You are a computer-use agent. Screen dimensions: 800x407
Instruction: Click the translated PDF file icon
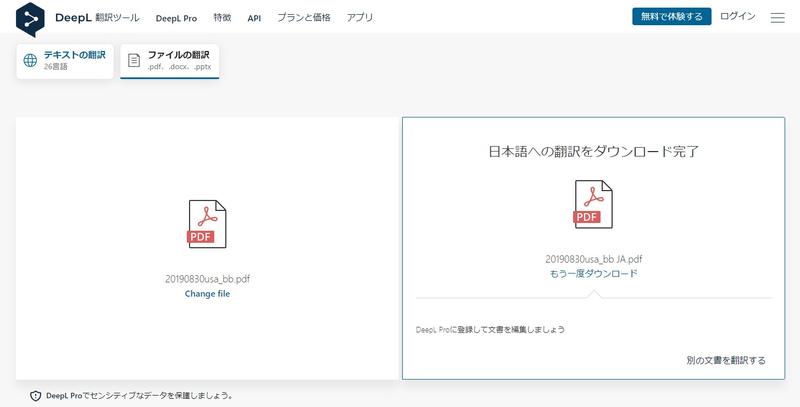pos(593,204)
